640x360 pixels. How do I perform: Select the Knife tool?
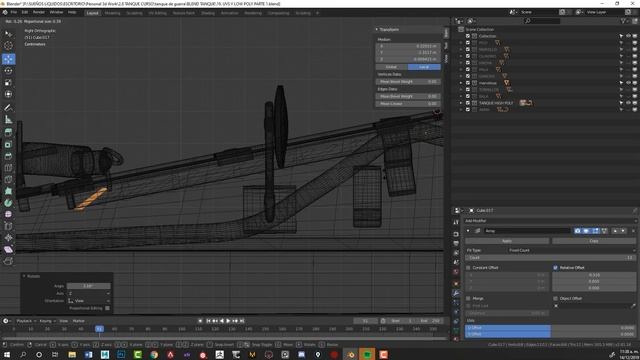8,180
